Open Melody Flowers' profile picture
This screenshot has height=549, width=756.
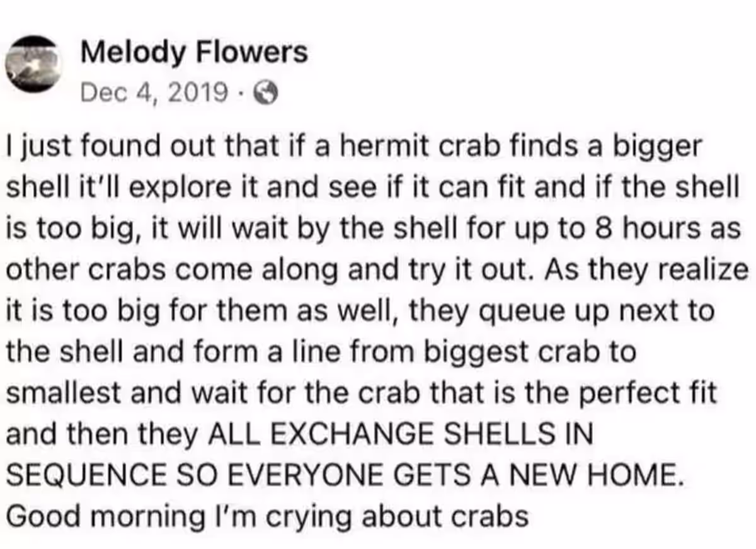click(34, 64)
